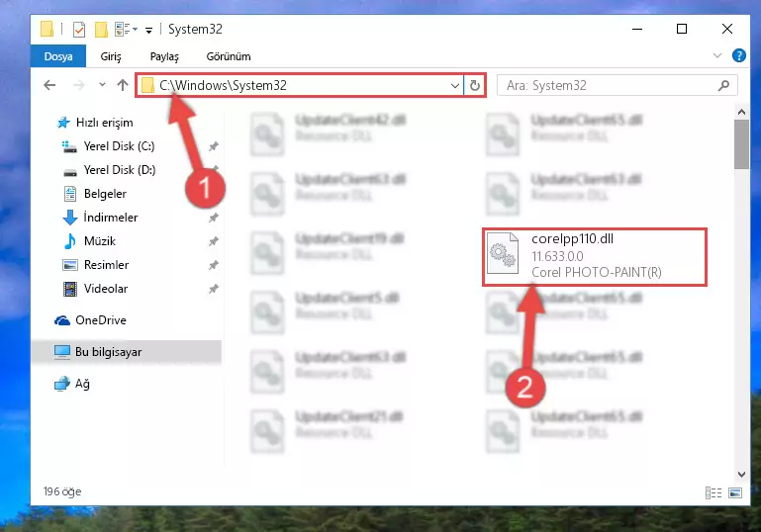Click the Properties quick access icon
The width and height of the screenshot is (761, 532).
(78, 29)
